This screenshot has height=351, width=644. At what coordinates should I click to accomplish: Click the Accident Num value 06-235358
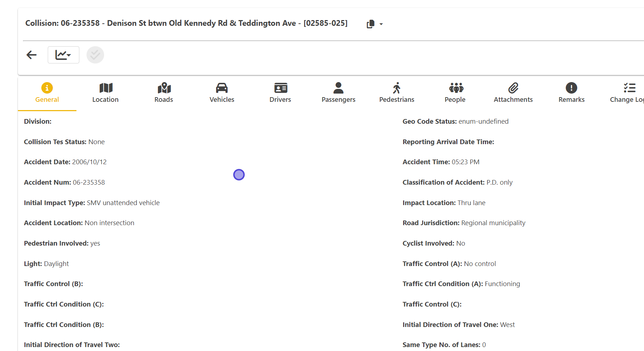[89, 182]
